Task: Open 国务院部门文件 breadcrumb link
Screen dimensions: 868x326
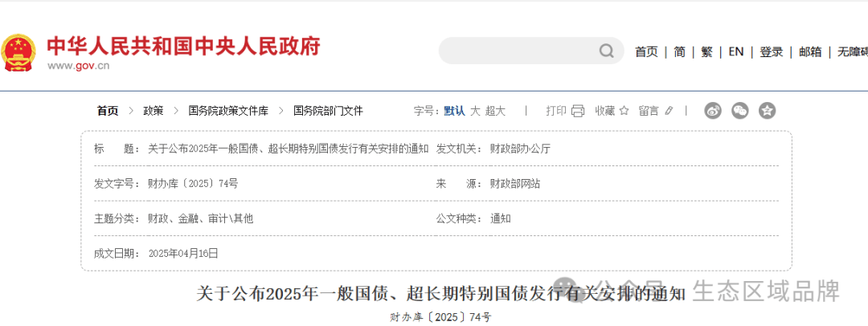Action: pos(328,111)
